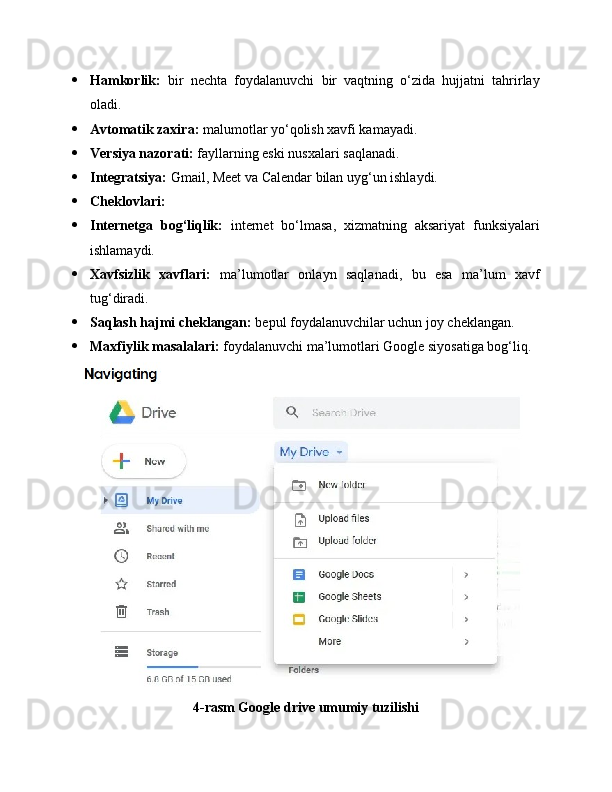Click the Storage stack icon

(121, 652)
